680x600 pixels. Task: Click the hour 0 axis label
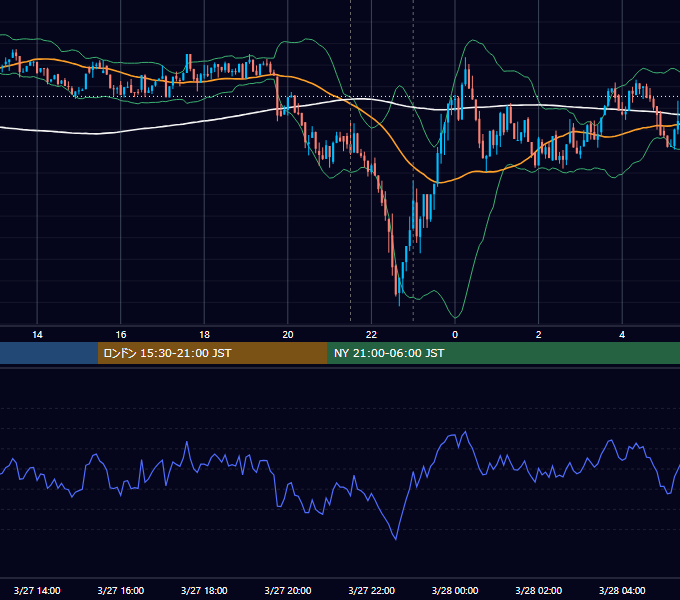[455, 335]
